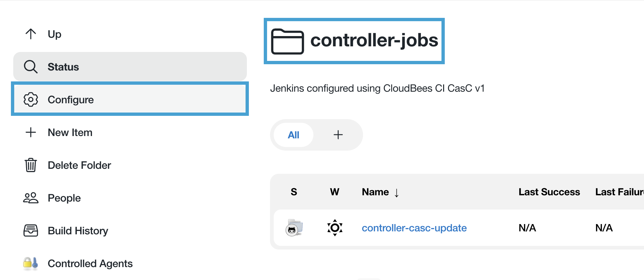This screenshot has width=644, height=280.
Task: Click the sunny weather health icon
Action: pos(335,228)
